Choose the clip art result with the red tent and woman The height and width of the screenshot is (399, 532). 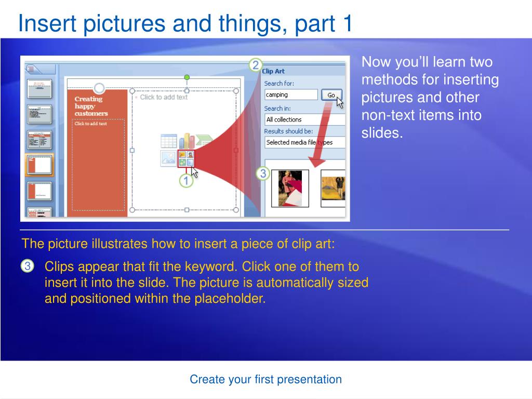pyautogui.click(x=290, y=188)
